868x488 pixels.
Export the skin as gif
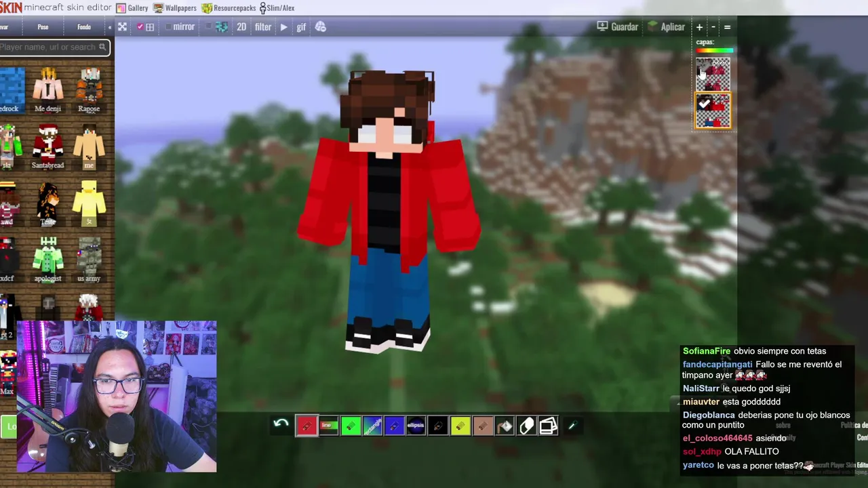301,27
